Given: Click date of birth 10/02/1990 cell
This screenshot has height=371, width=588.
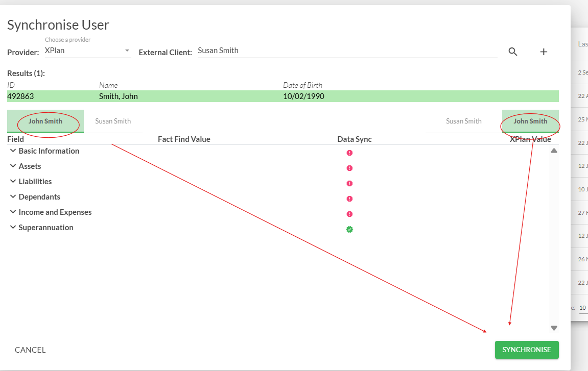Looking at the screenshot, I should [303, 96].
